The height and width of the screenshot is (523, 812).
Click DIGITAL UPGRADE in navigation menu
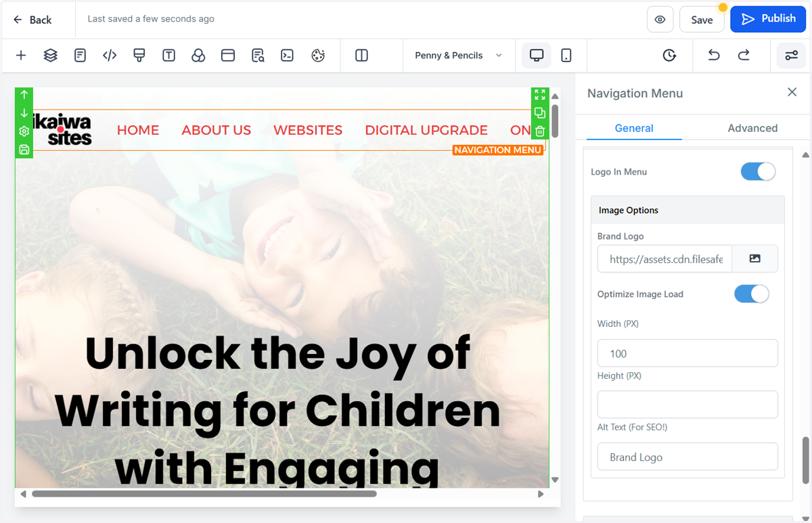tap(426, 130)
